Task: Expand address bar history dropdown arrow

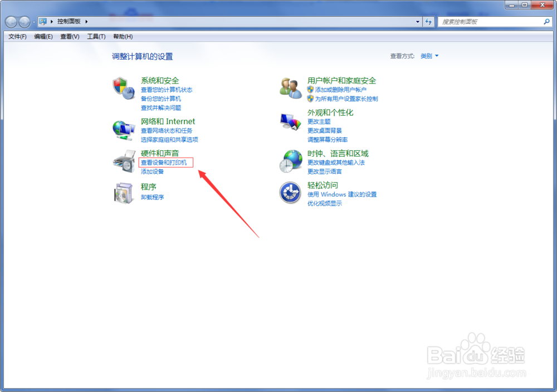Action: 417,22
